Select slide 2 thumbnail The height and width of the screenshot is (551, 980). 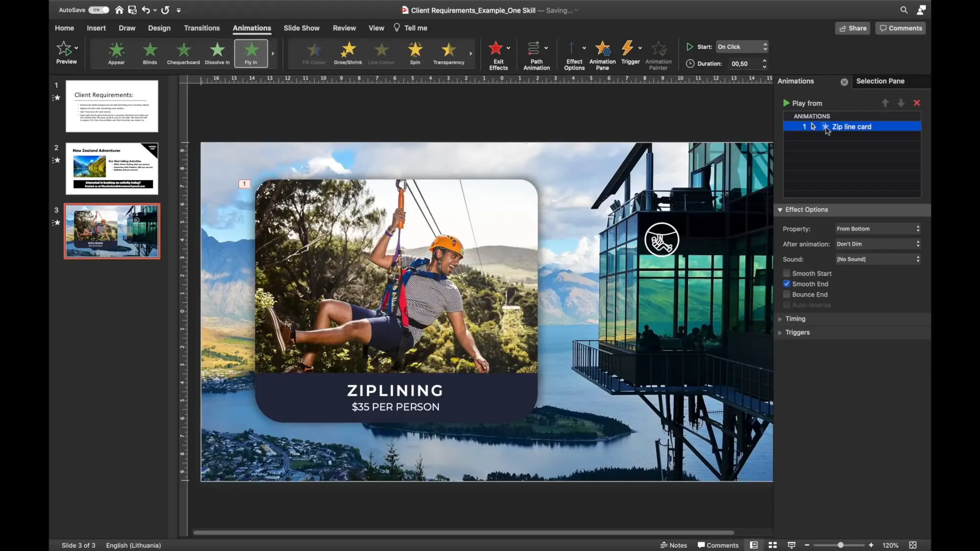[x=112, y=169]
